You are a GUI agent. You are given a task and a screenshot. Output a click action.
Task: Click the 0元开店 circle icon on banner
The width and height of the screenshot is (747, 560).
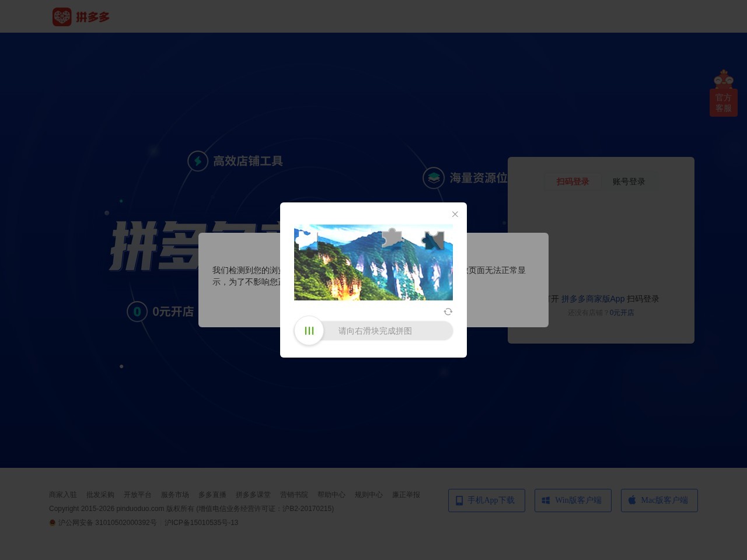[137, 311]
